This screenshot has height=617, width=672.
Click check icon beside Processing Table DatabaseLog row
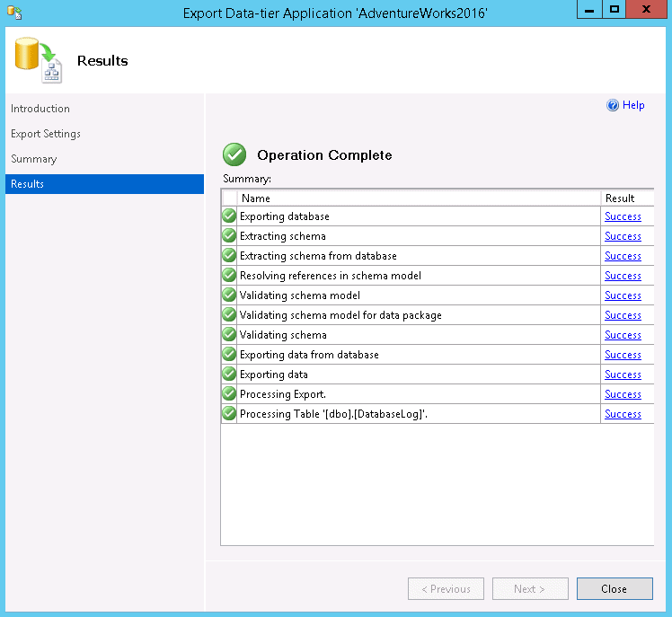229,413
